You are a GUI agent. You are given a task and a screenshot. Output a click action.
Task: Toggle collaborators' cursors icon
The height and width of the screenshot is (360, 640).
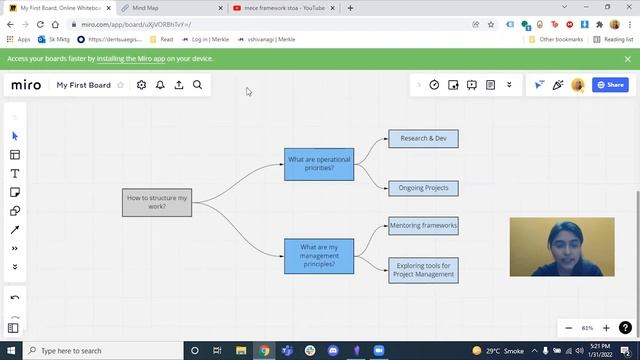point(539,85)
